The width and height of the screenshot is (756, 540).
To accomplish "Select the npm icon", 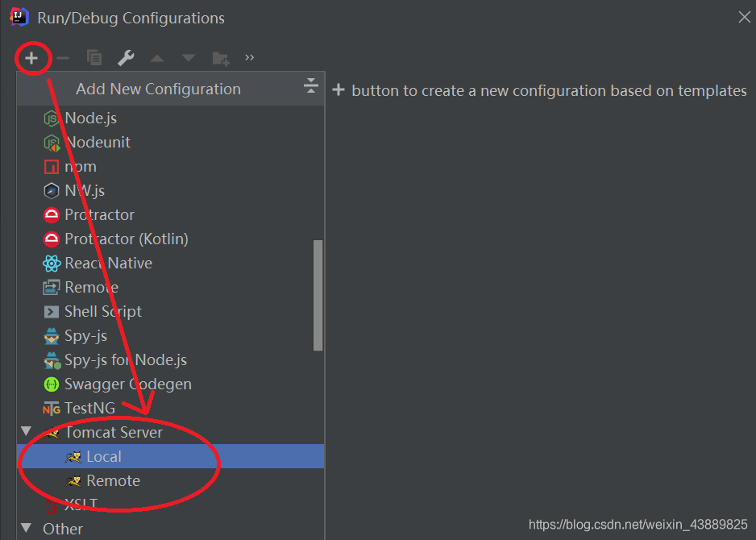I will click(51, 167).
